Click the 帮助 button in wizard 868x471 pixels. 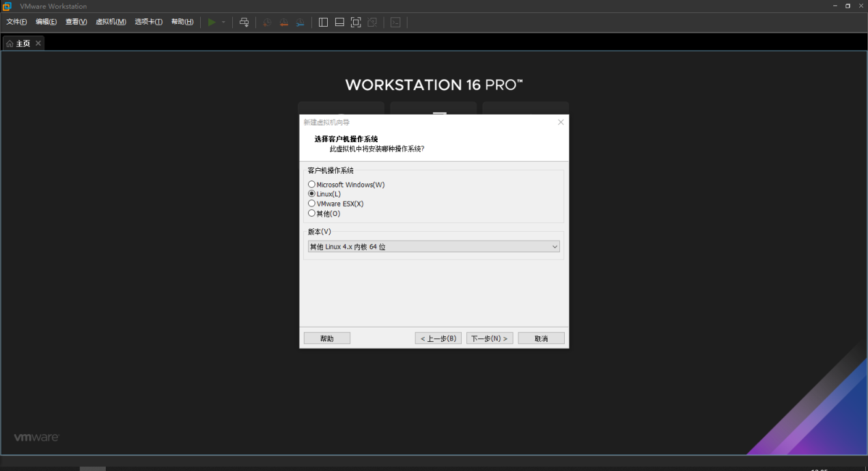click(x=327, y=338)
